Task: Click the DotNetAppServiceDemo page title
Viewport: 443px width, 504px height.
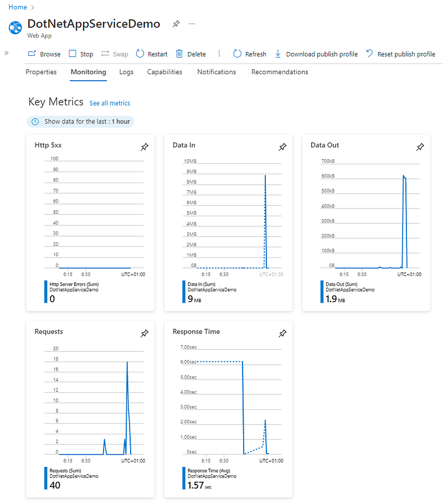Action: point(94,24)
